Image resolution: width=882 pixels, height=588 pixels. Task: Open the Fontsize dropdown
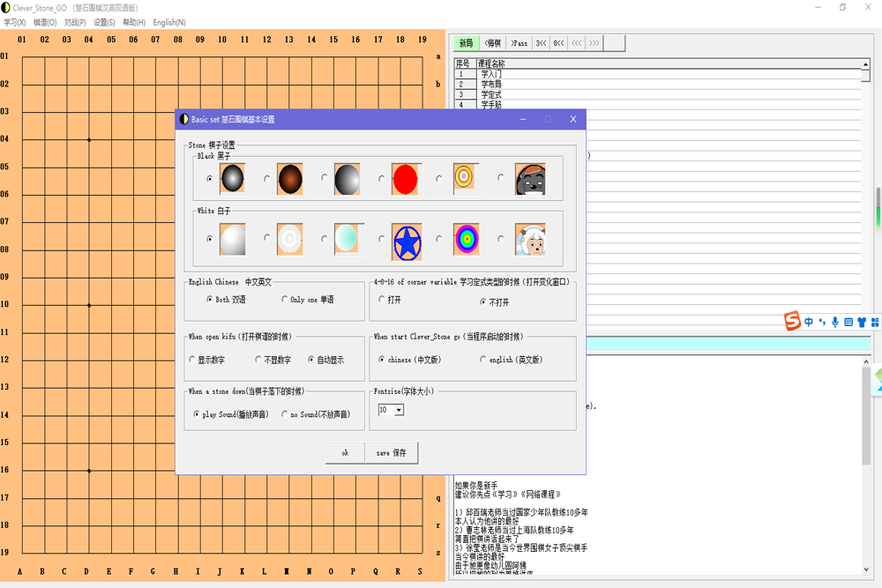pyautogui.click(x=400, y=410)
